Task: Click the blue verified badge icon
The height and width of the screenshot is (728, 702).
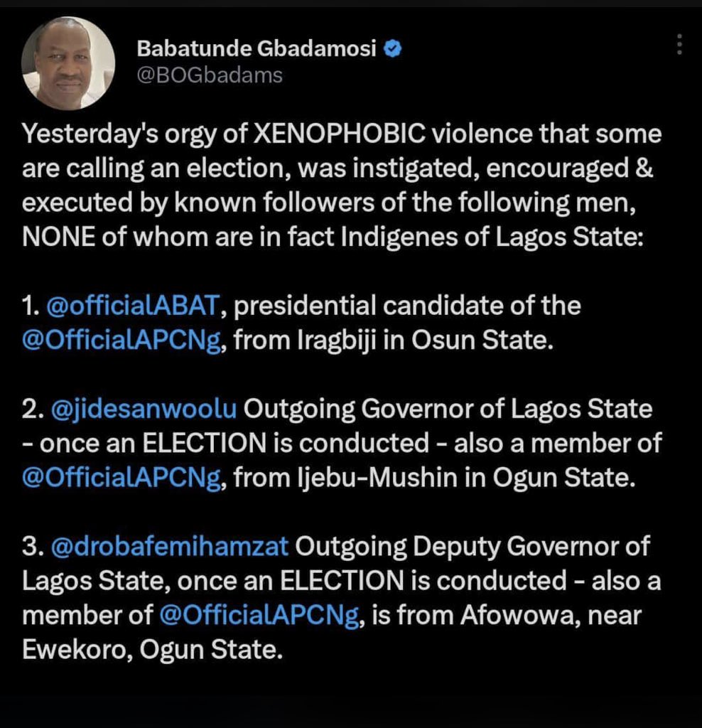Action: click(x=392, y=48)
